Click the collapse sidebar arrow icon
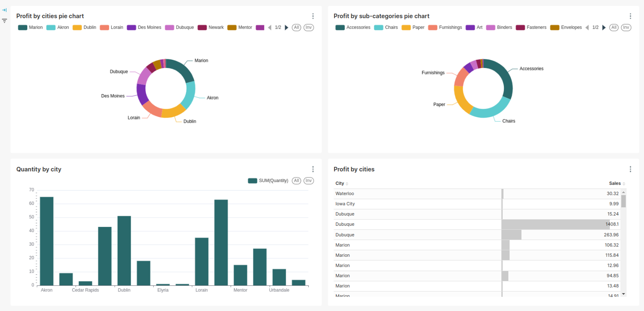Viewport: 644px width, 311px height. click(x=5, y=10)
